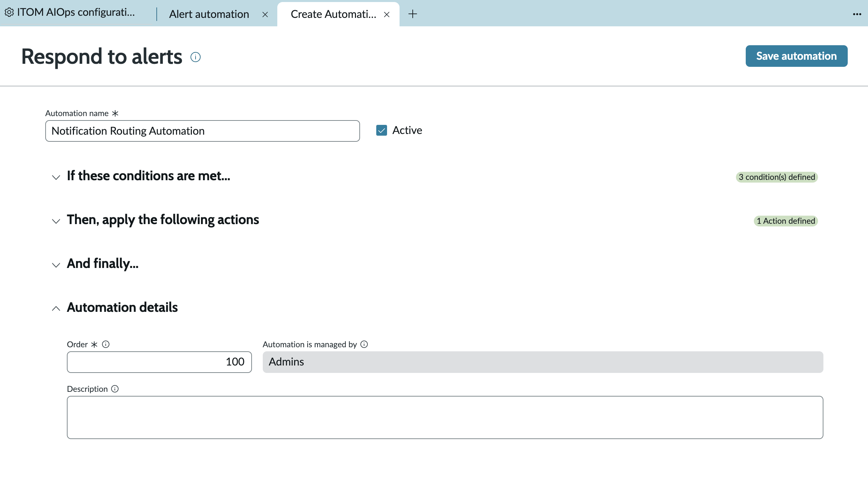Click the Active label text
The height and width of the screenshot is (488, 868).
[407, 130]
